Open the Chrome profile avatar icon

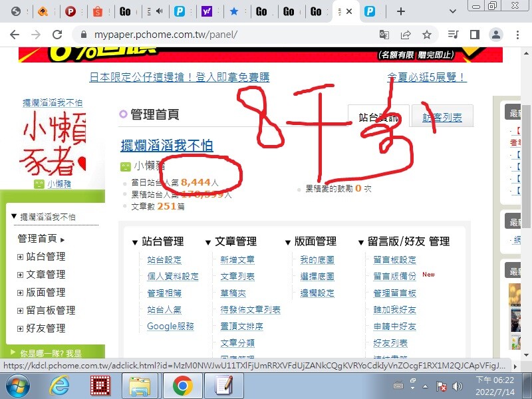coord(496,35)
